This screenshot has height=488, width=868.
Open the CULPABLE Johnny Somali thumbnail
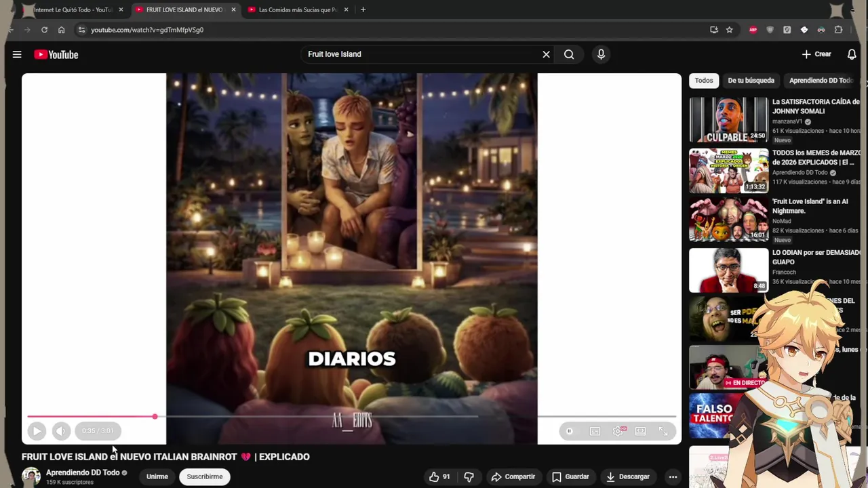click(729, 119)
